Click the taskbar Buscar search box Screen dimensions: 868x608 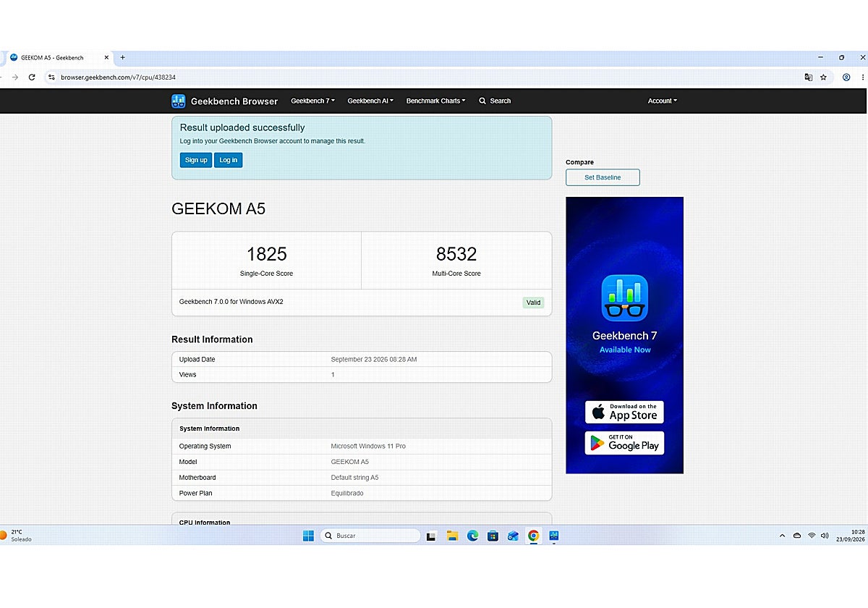coord(370,536)
